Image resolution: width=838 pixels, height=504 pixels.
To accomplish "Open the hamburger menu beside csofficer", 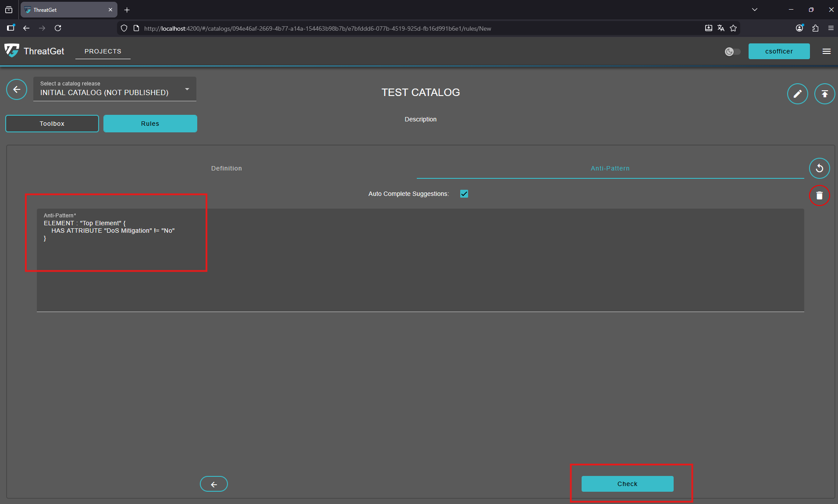I will pos(827,51).
